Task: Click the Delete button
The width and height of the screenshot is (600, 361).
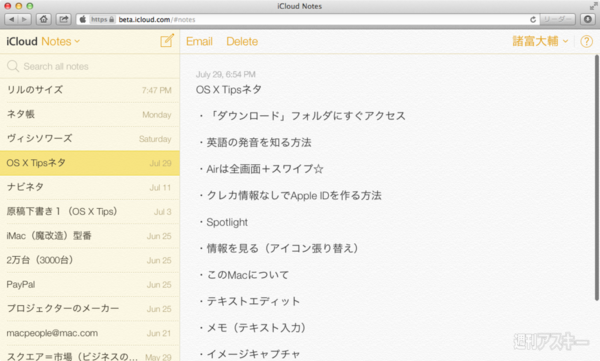Action: point(242,41)
